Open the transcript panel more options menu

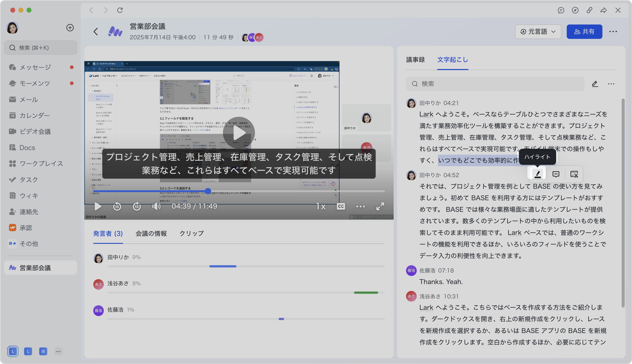612,84
